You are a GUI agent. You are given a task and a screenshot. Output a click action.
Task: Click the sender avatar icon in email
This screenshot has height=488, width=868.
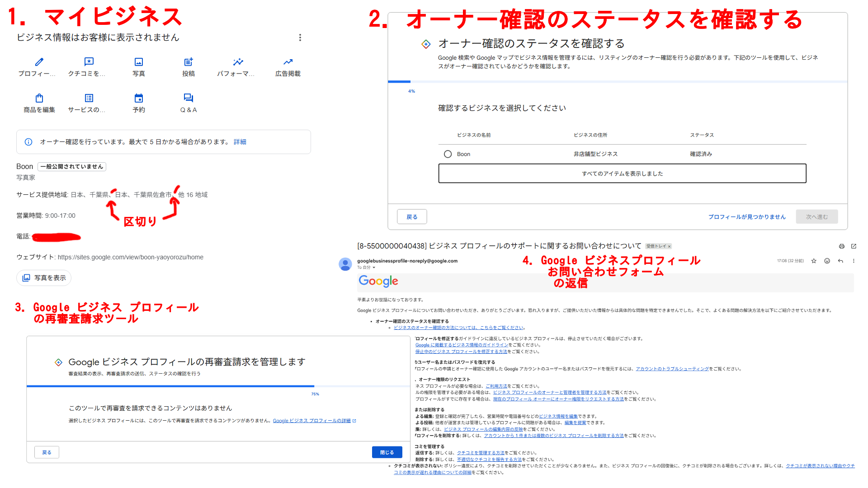345,264
